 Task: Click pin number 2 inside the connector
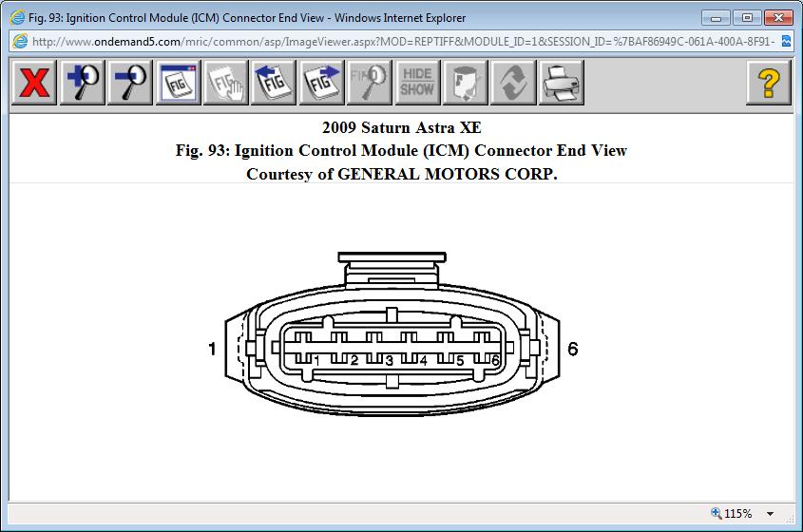point(354,360)
